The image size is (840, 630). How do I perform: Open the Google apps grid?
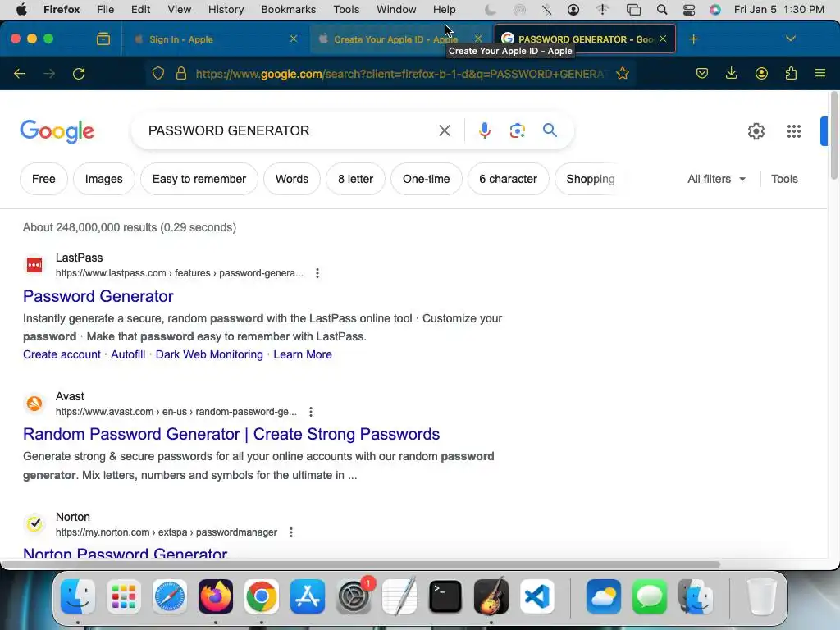point(794,131)
